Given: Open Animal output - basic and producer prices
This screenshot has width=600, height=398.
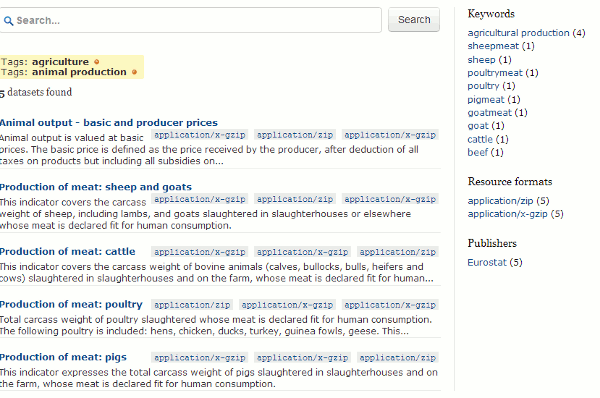Looking at the screenshot, I should click(109, 123).
